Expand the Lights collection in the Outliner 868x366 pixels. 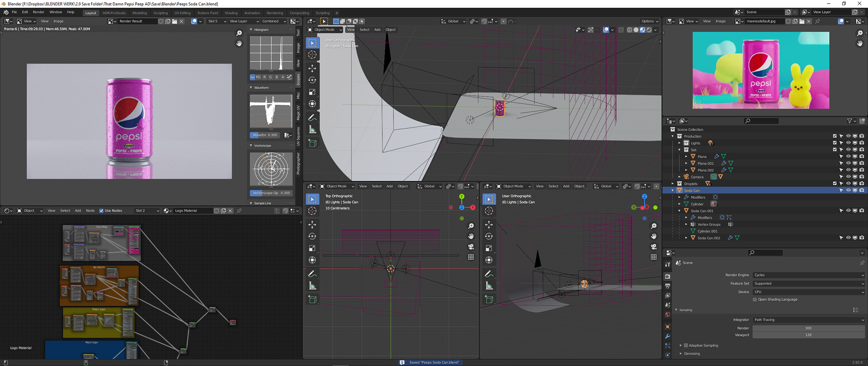coord(679,143)
